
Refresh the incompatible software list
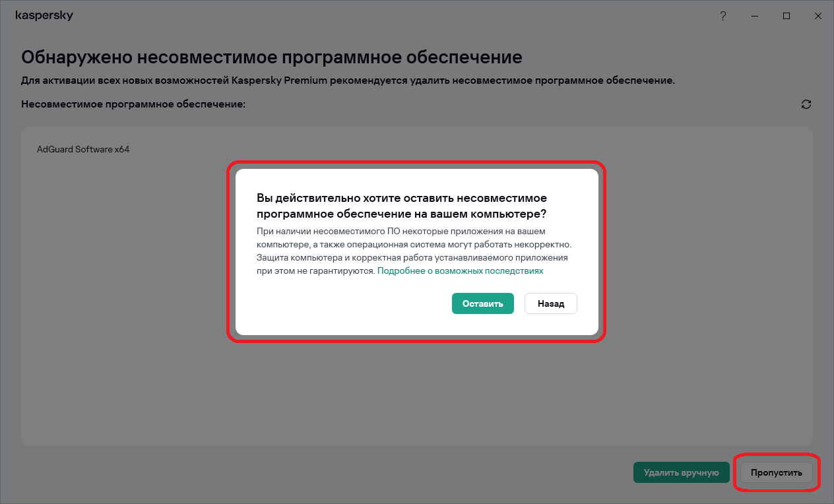pos(806,104)
